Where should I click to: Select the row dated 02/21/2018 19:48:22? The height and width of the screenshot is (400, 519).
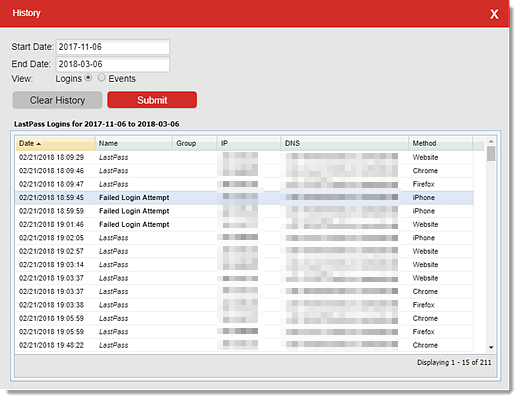(x=244, y=345)
